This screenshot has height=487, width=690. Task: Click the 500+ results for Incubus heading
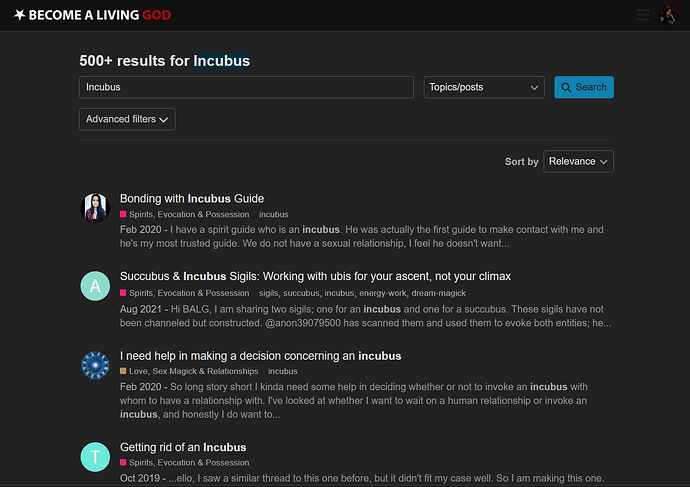pos(165,61)
